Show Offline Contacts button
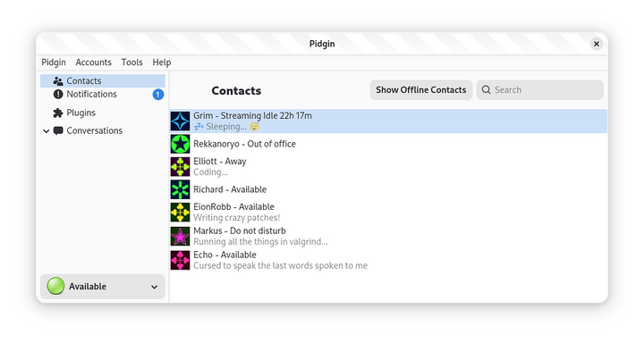The width and height of the screenshot is (644, 343). [421, 90]
